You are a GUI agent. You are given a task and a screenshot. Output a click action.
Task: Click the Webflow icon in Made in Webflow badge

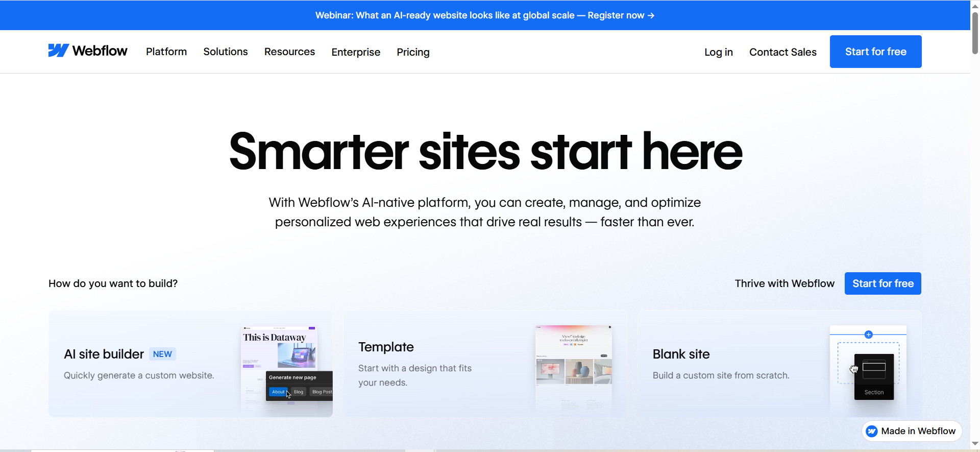pyautogui.click(x=872, y=431)
